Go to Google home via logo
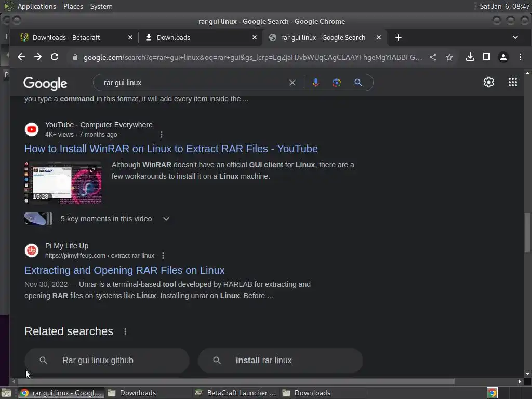 click(x=45, y=83)
